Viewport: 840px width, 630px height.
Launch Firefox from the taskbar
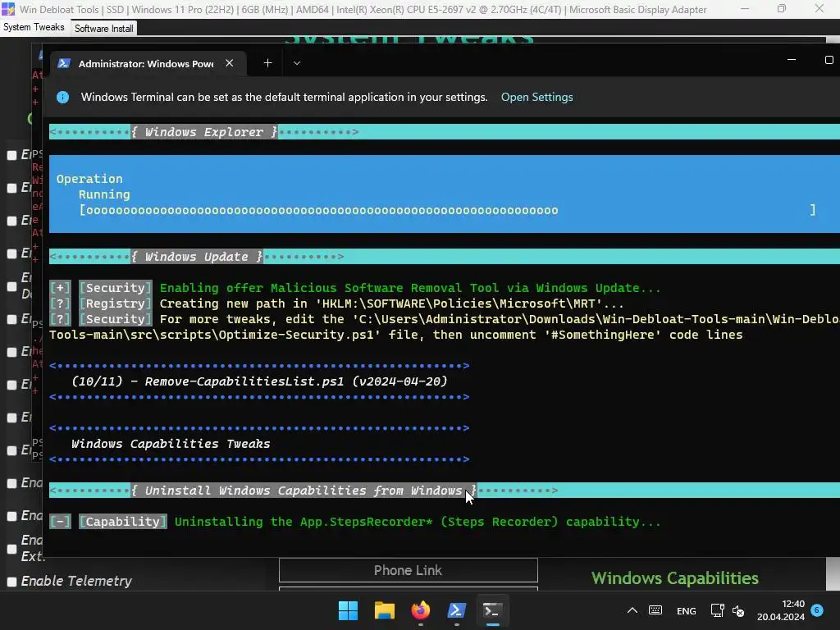pos(421,610)
